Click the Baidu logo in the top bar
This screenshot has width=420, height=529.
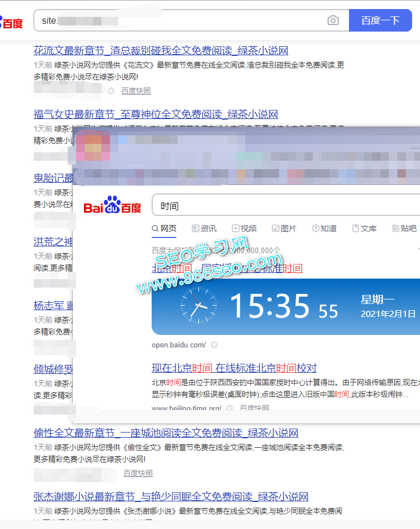click(x=11, y=23)
